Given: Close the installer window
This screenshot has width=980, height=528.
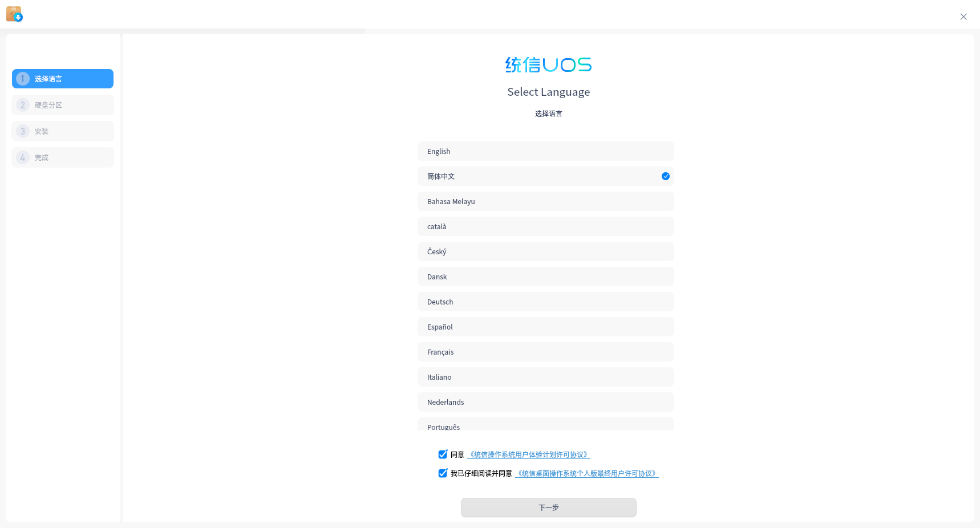Looking at the screenshot, I should pyautogui.click(x=963, y=17).
